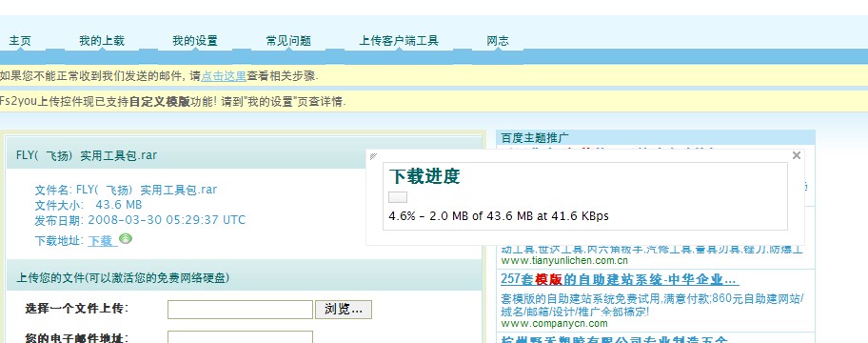Close the 下载进度 popup

point(796,155)
